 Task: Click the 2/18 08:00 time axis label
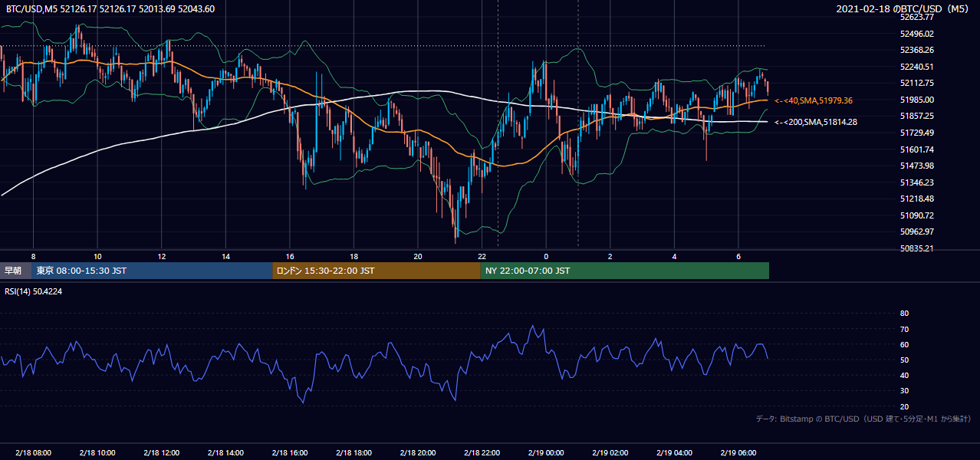[x=33, y=453]
